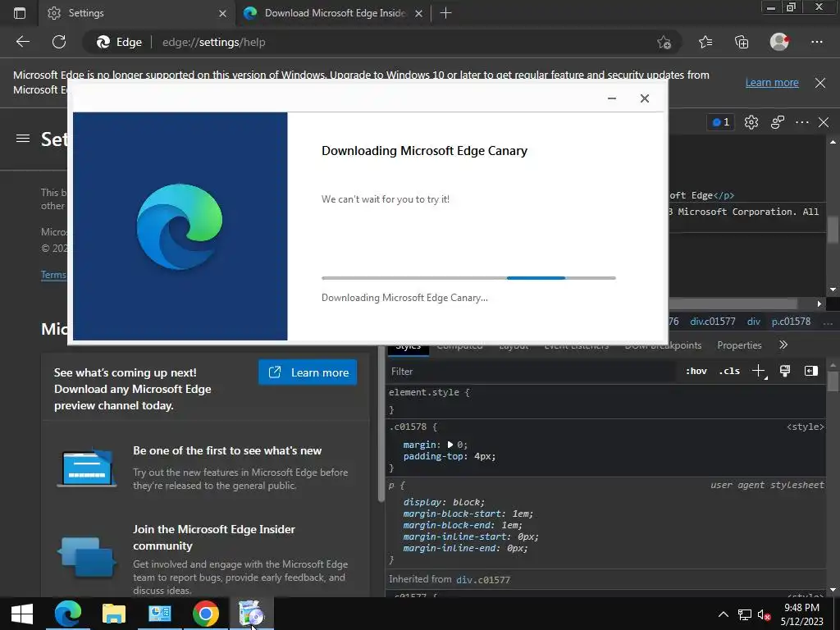
Task: Open the muted volume tray icon
Action: coord(765,614)
